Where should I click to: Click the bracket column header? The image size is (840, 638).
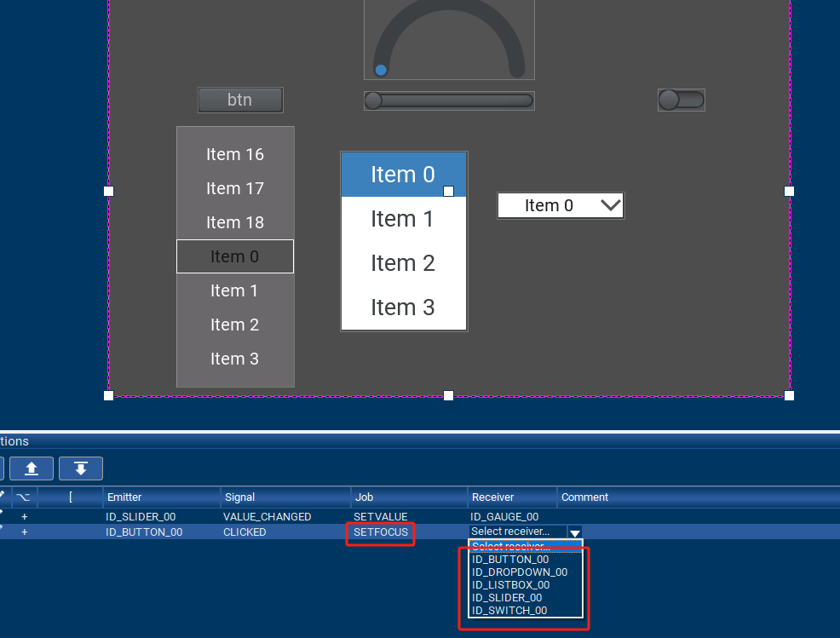(x=70, y=497)
